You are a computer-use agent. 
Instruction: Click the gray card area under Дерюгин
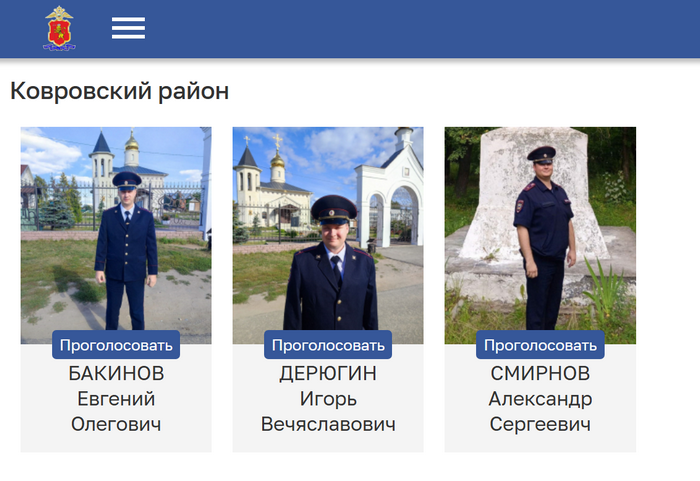pyautogui.click(x=328, y=443)
